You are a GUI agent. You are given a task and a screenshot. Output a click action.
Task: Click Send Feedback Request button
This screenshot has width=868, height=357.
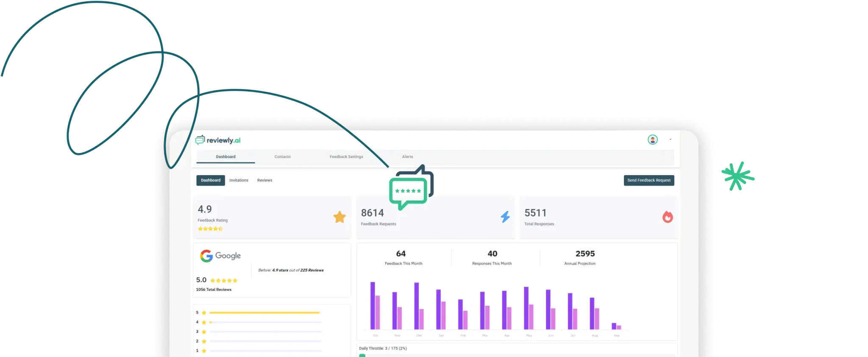point(649,180)
